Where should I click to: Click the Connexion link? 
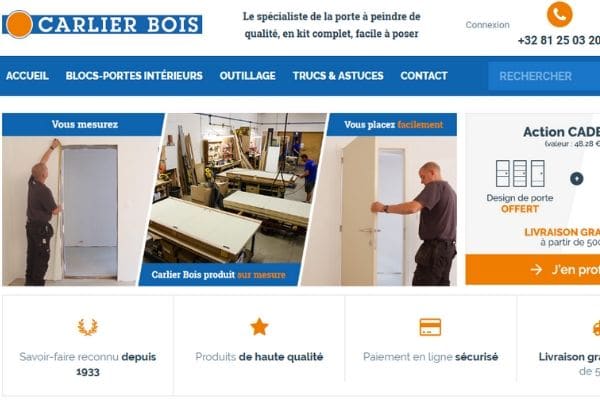coord(487,25)
